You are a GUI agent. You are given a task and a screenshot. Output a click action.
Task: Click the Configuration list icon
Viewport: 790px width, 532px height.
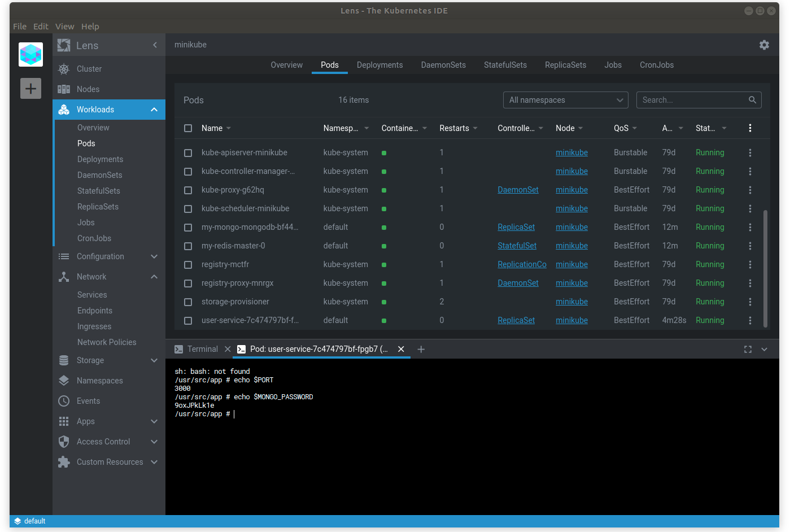[x=64, y=256]
